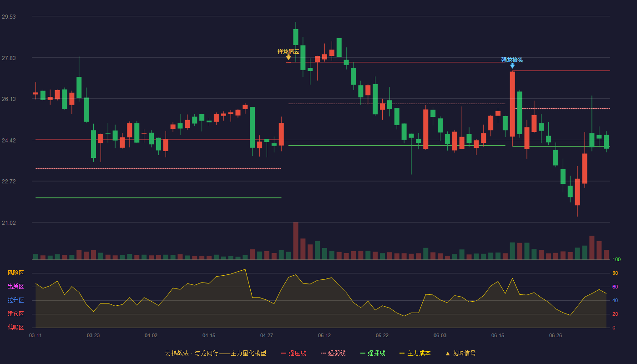Viewport: 637px width, 364px height.
Task: Click the 05-12 date axis label
Action: (x=324, y=336)
